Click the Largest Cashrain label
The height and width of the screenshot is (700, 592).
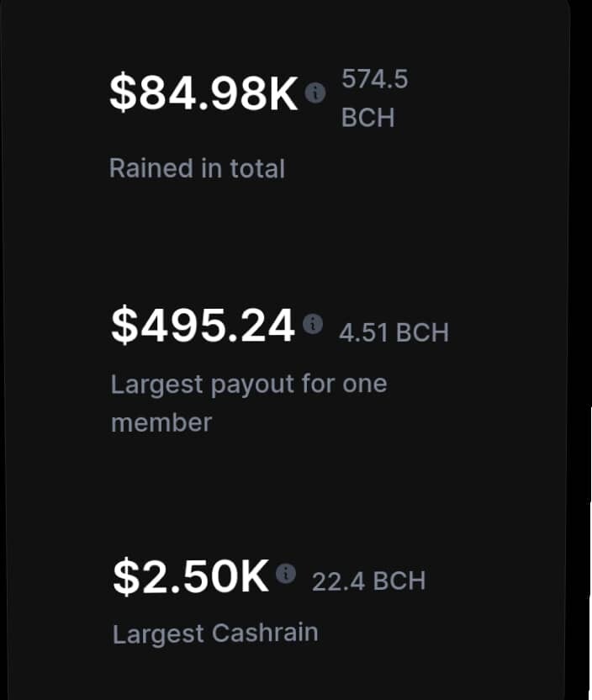215,633
